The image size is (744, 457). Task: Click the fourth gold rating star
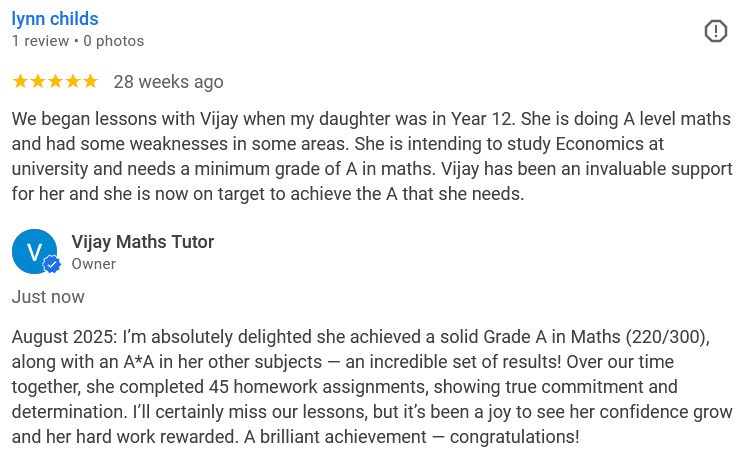click(73, 81)
